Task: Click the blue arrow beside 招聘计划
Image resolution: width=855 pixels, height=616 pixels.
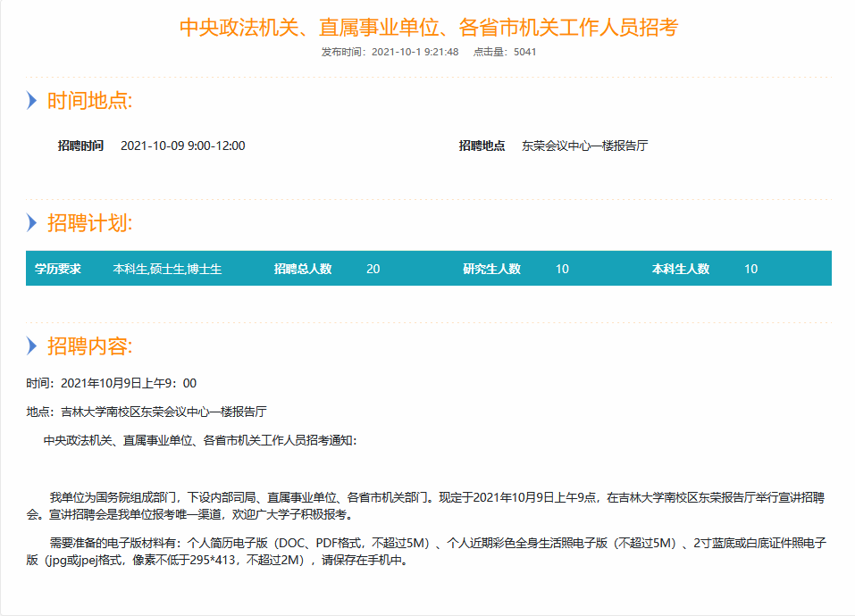Action: 32,223
